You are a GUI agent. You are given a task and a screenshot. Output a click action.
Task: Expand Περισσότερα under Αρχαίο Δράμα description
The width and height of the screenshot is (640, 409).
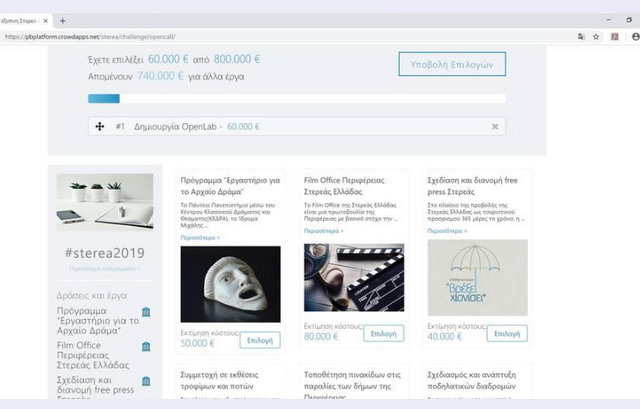tap(199, 239)
